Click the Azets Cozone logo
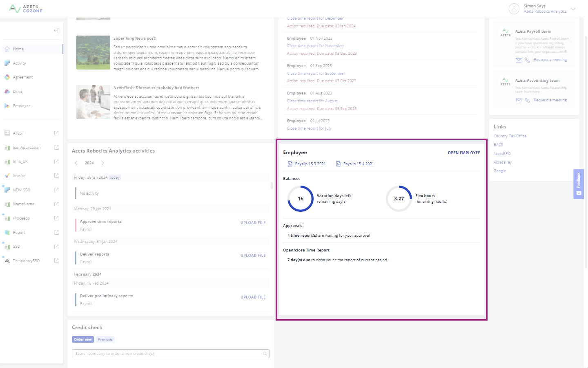The height and width of the screenshot is (368, 588). [x=25, y=9]
